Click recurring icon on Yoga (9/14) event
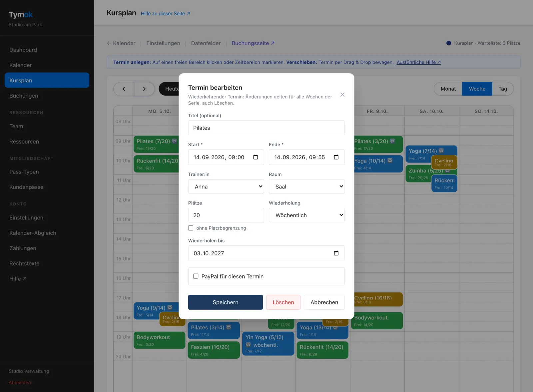The height and width of the screenshot is (392, 533). (x=170, y=307)
